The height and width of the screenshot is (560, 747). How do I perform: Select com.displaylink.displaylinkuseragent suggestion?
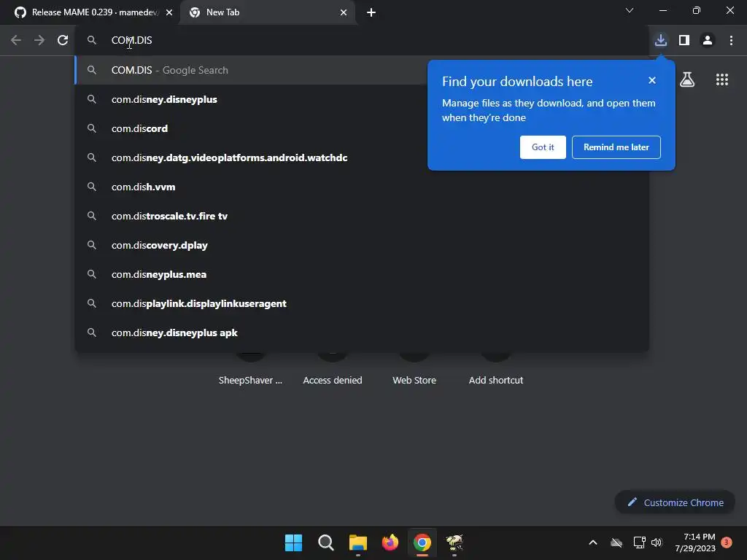[x=362, y=304]
